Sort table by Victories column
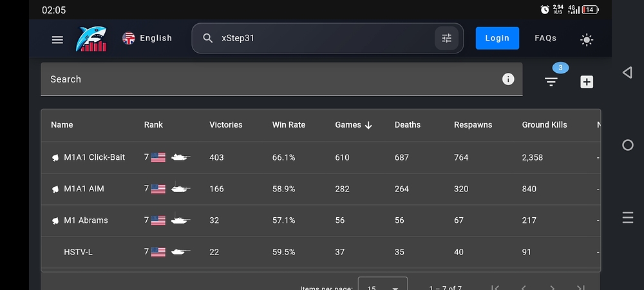This screenshot has height=290, width=644. (226, 125)
